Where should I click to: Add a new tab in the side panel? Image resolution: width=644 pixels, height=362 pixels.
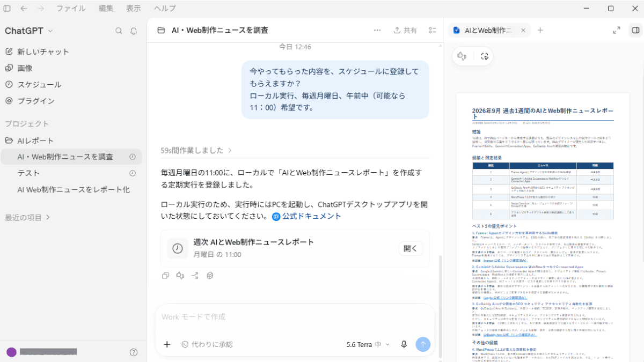[x=540, y=30]
